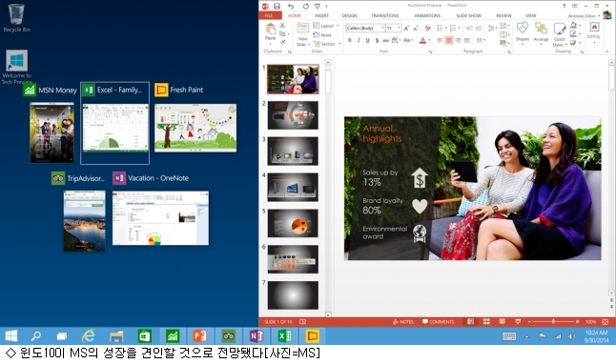This screenshot has width=616, height=364.
Task: Click the search magnifier on the taskbar
Action: (36, 335)
